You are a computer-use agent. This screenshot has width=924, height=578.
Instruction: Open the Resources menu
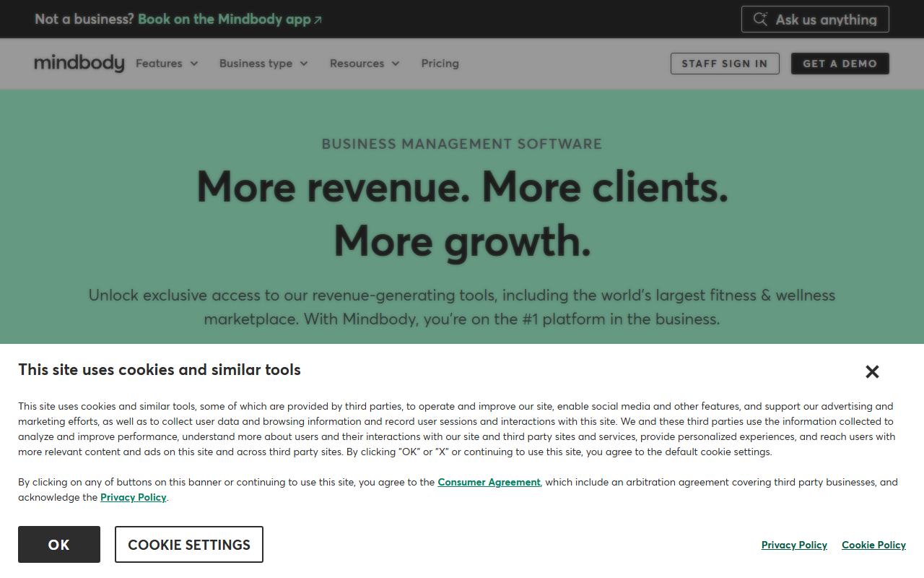coord(365,64)
